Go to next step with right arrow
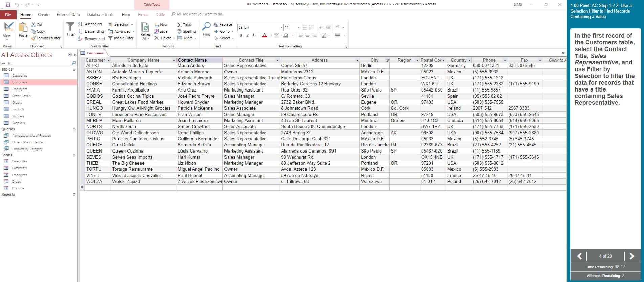 (x=631, y=256)
